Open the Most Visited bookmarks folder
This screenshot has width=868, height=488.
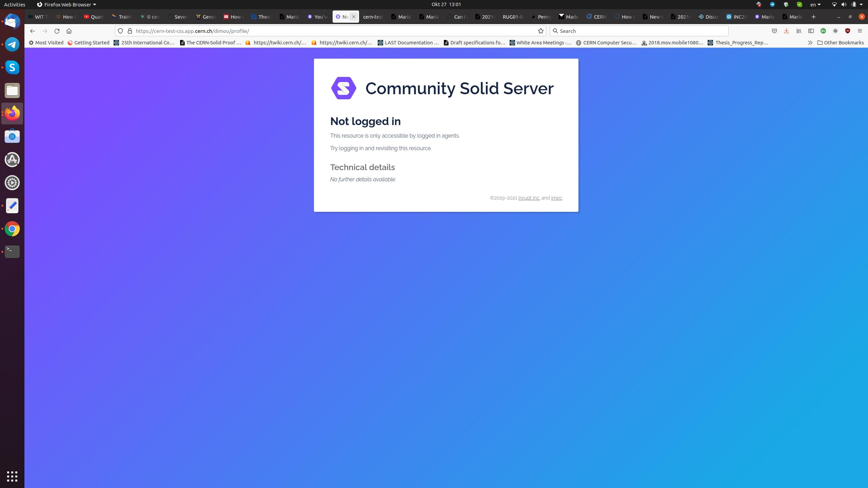tap(46, 43)
